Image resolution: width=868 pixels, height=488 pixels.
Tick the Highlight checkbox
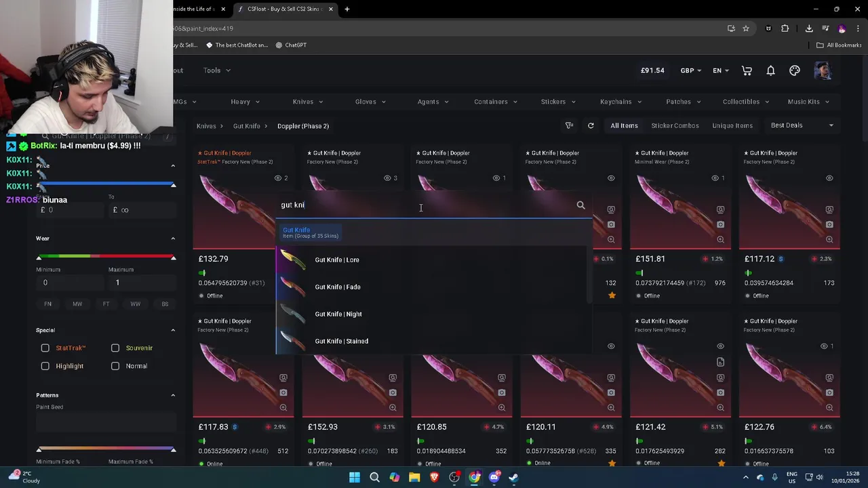45,366
